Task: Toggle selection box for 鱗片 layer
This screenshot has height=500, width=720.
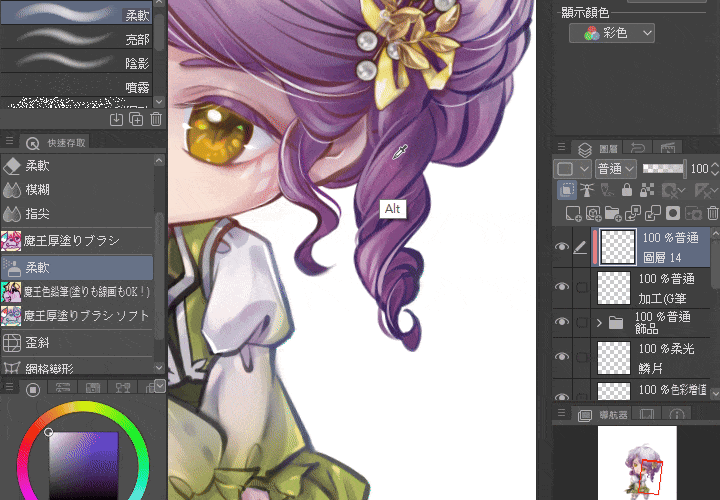Action: 582,357
